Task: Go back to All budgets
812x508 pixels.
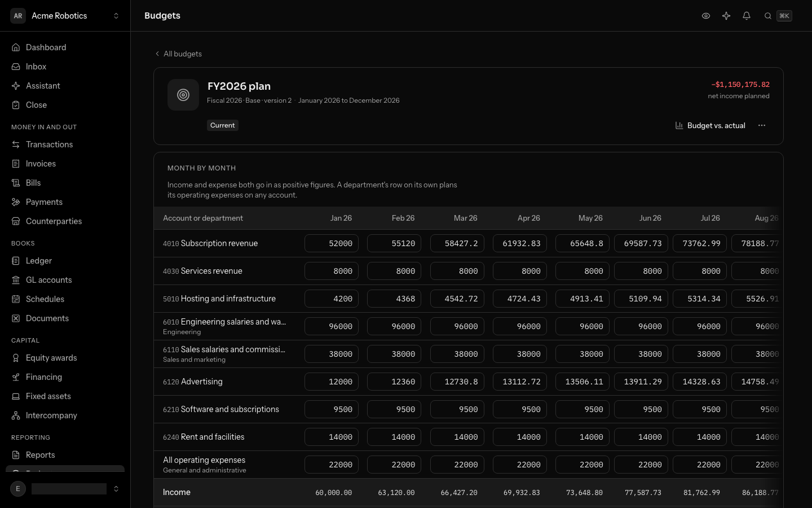Action: point(178,54)
